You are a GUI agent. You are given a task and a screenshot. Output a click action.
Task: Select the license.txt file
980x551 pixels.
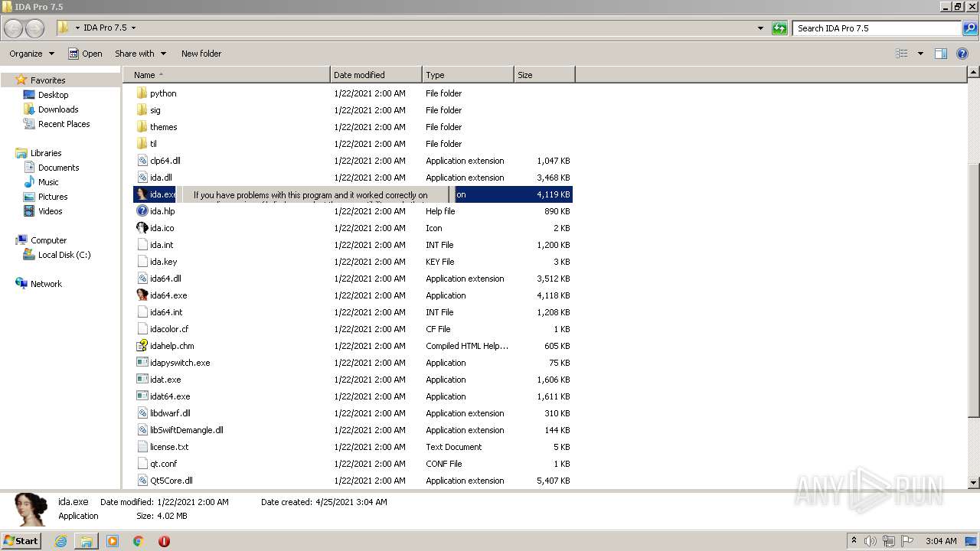(169, 447)
